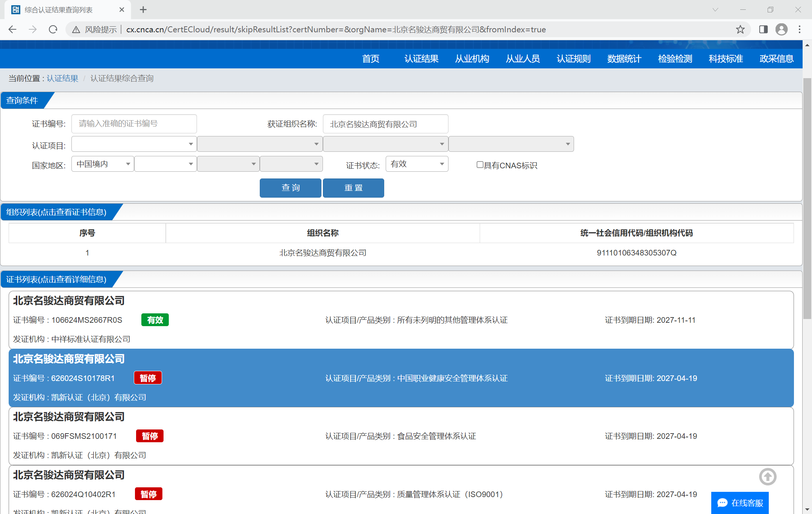Open the Chrome three-dot menu
812x514 pixels.
pos(800,29)
